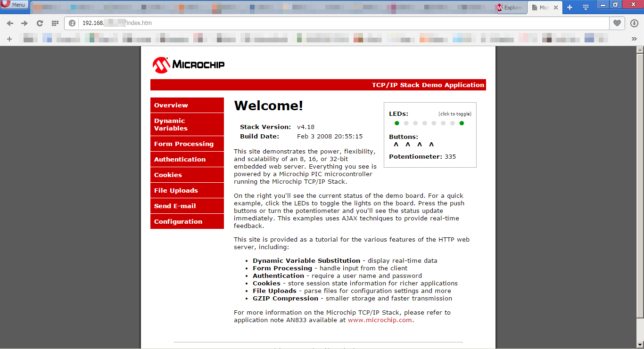The width and height of the screenshot is (644, 349).
Task: Go back using the browser back arrow
Action: coord(10,23)
